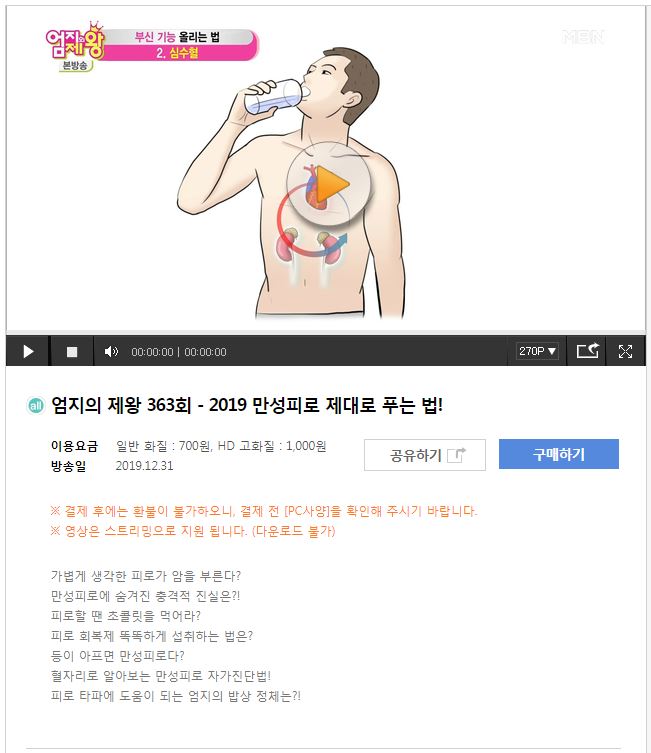The width and height of the screenshot is (651, 753).
Task: Open the 270P quality dropdown
Action: 537,351
